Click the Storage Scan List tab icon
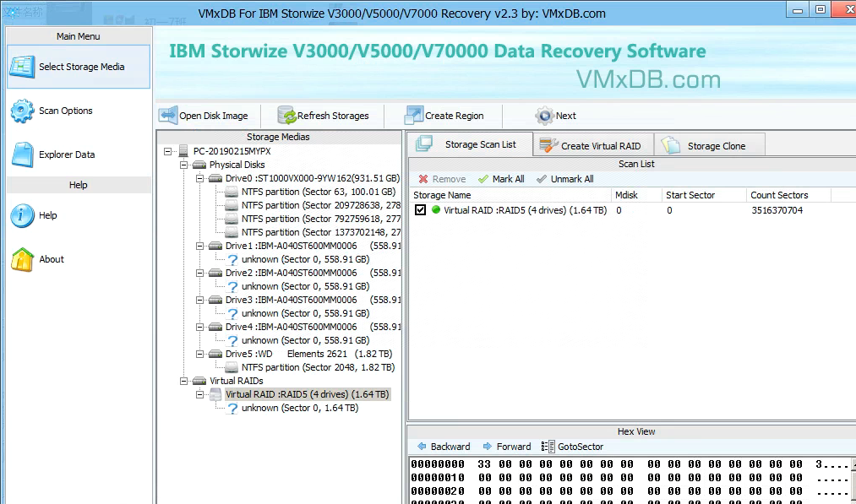This screenshot has width=856, height=504. [424, 144]
